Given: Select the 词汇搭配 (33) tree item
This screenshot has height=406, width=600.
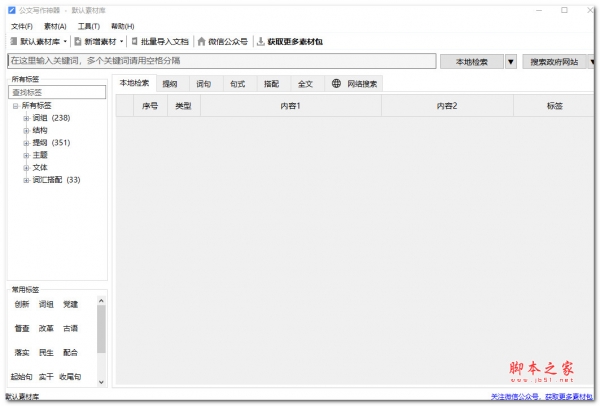Looking at the screenshot, I should [56, 180].
